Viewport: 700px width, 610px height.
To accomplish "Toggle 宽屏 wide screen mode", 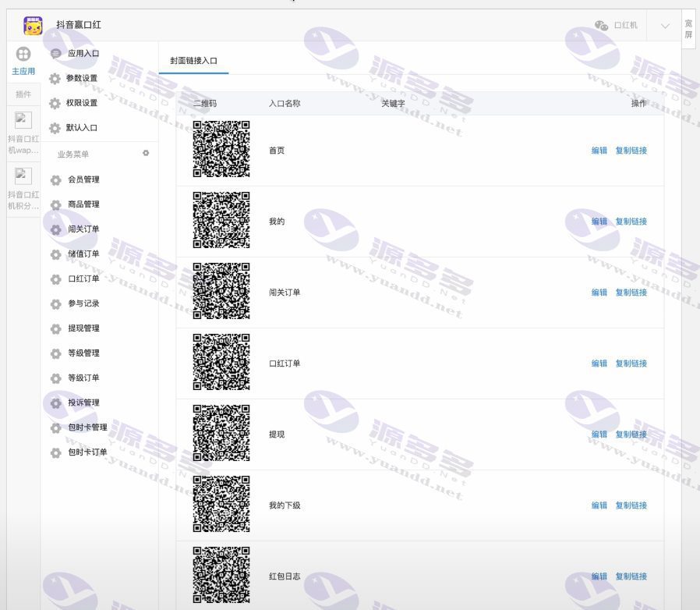I will tap(688, 29).
